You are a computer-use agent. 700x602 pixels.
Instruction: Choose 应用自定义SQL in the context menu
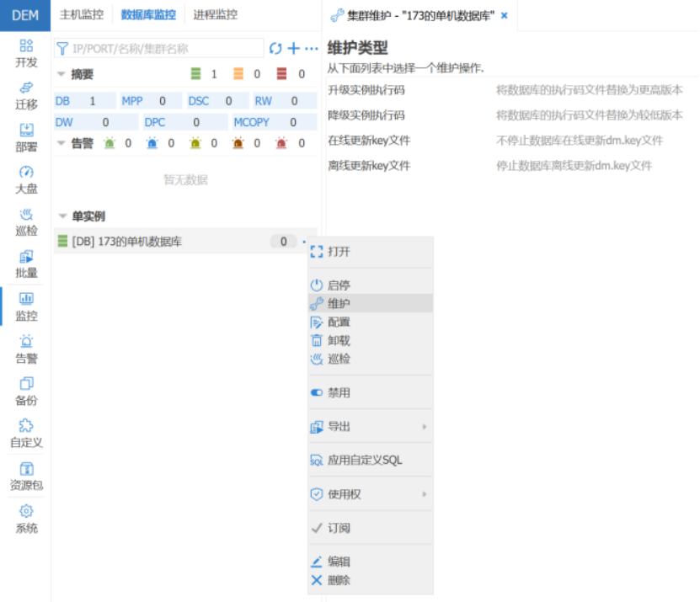(371, 460)
